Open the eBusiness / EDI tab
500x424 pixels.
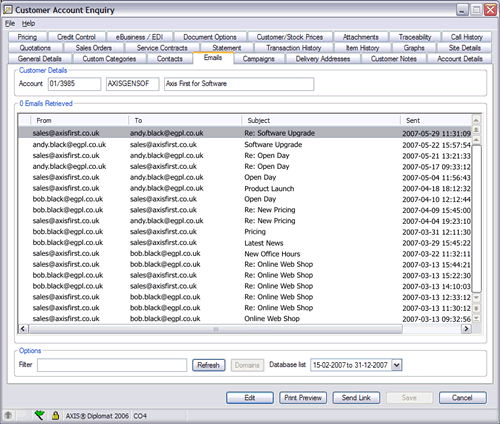point(139,37)
